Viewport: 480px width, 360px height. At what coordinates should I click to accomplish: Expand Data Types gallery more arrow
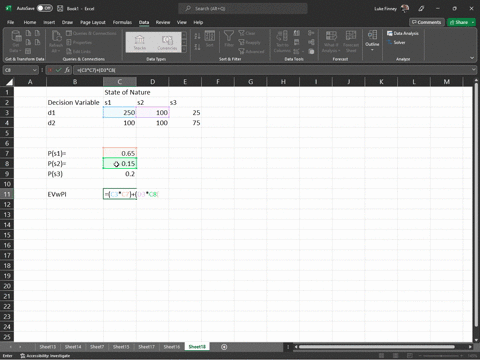point(184,49)
